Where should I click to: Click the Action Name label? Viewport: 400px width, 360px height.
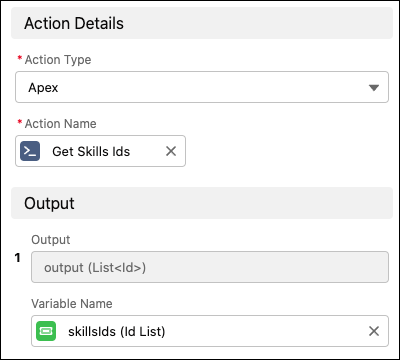61,124
